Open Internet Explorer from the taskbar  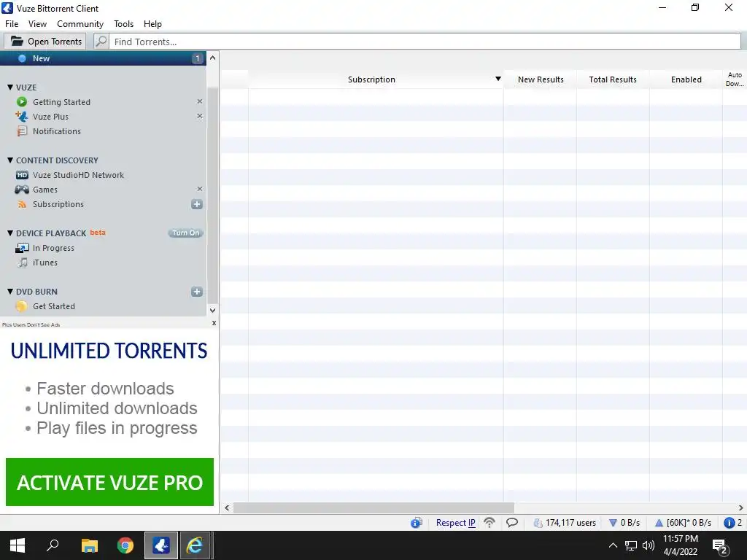pyautogui.click(x=194, y=545)
